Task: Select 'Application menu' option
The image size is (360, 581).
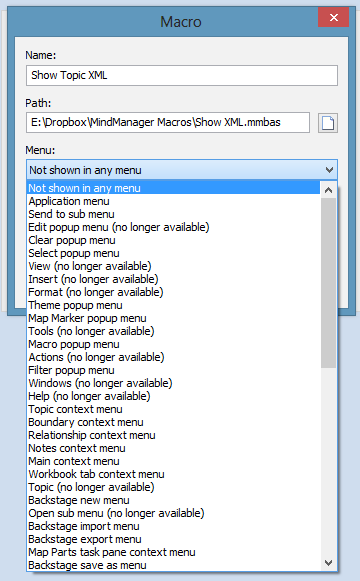Action: [x=173, y=201]
